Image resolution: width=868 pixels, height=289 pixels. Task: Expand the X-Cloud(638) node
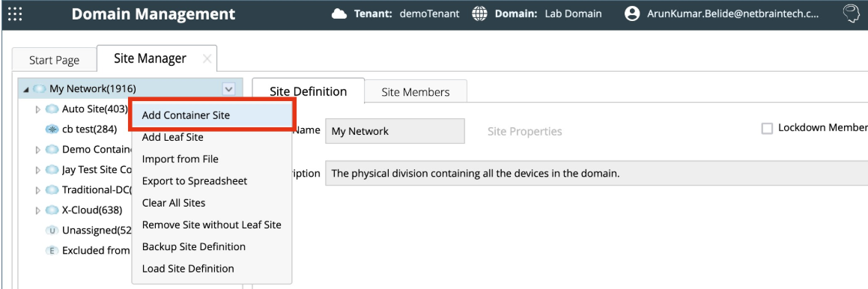pos(38,210)
